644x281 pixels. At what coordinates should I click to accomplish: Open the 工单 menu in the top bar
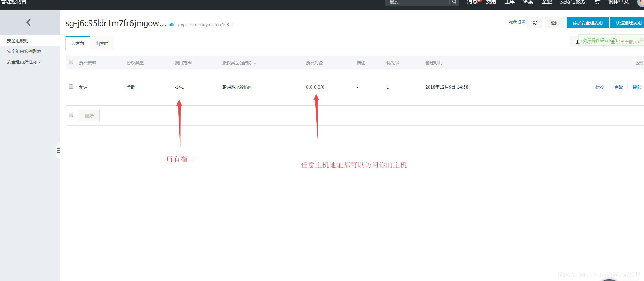[x=510, y=2]
